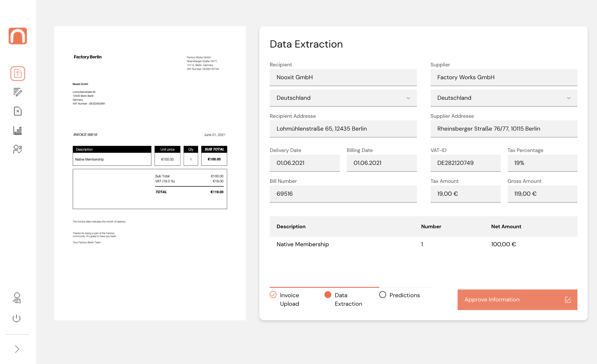The height and width of the screenshot is (364, 597).
Task: Click the Approve Information button
Action: click(x=517, y=300)
